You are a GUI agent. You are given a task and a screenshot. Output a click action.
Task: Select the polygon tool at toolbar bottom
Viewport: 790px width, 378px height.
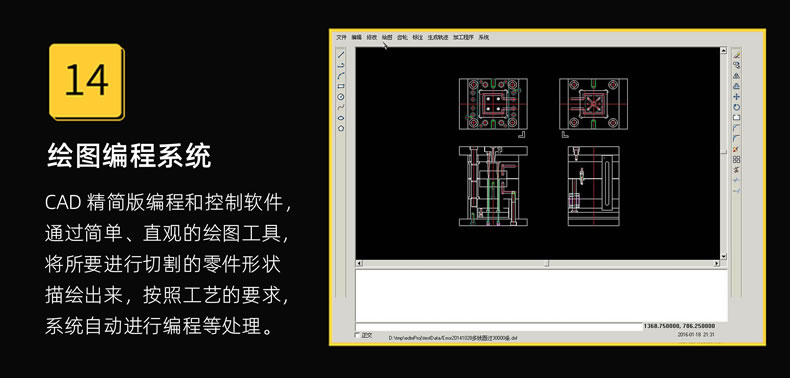(x=341, y=129)
